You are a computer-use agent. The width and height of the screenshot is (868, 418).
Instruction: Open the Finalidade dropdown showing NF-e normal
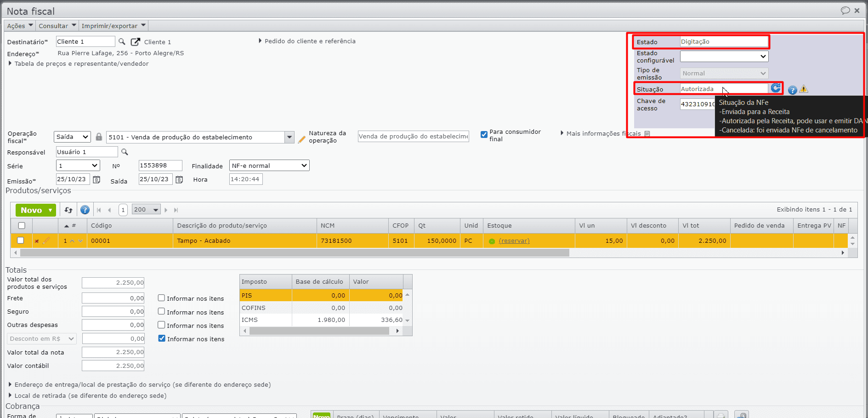[x=269, y=166]
